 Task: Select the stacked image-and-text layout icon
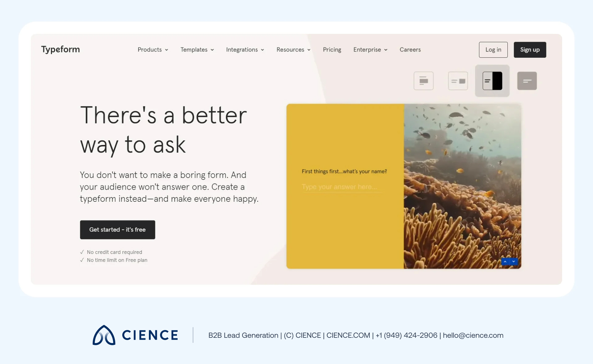click(423, 81)
